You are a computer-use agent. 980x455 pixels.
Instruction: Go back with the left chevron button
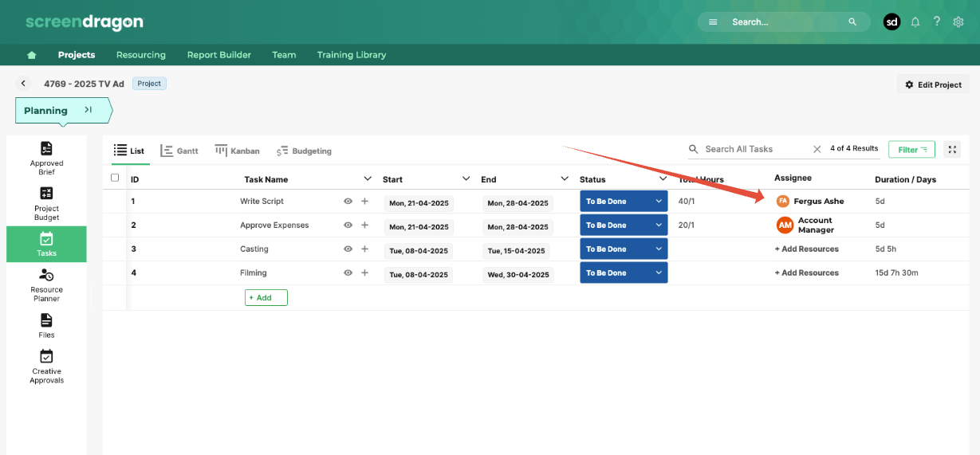point(23,84)
